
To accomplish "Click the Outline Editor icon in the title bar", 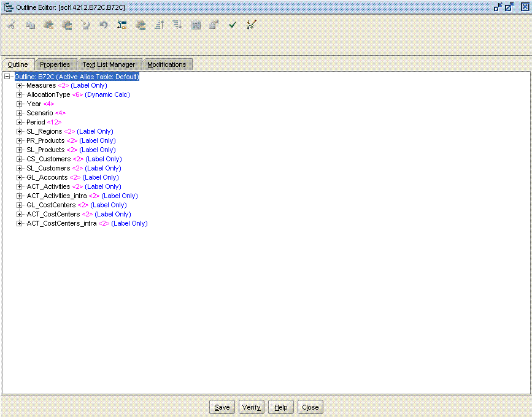I will 7,7.
